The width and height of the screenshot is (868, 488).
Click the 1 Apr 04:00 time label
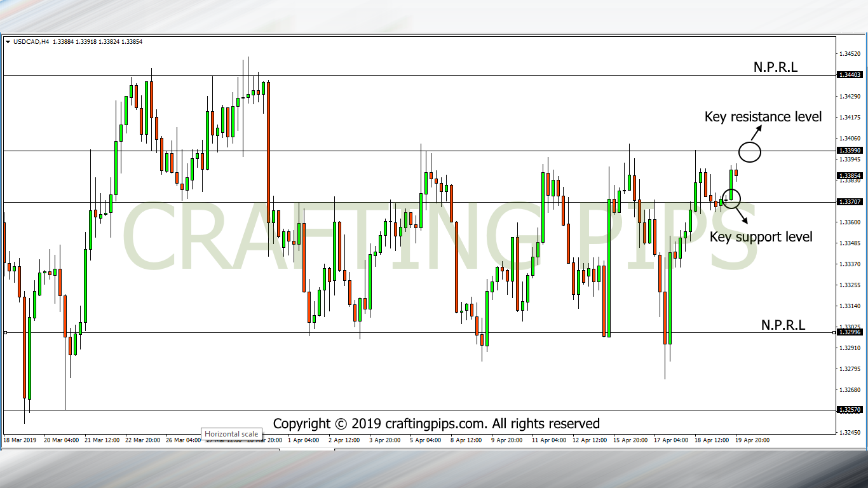(303, 440)
